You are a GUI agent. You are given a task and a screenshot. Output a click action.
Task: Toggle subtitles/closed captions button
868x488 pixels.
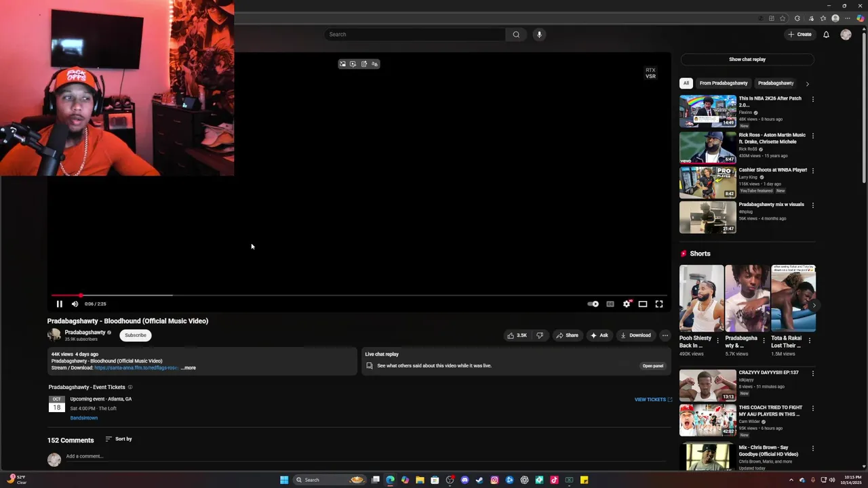610,304
